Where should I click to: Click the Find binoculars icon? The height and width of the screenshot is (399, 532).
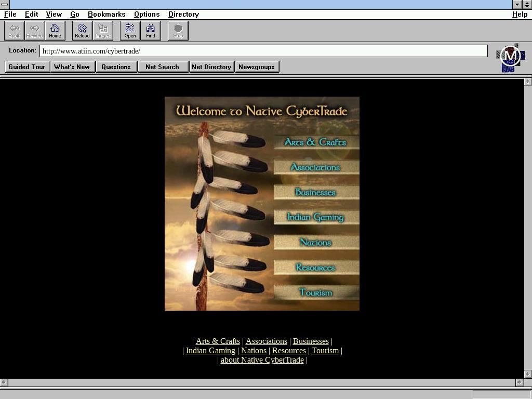pyautogui.click(x=151, y=31)
